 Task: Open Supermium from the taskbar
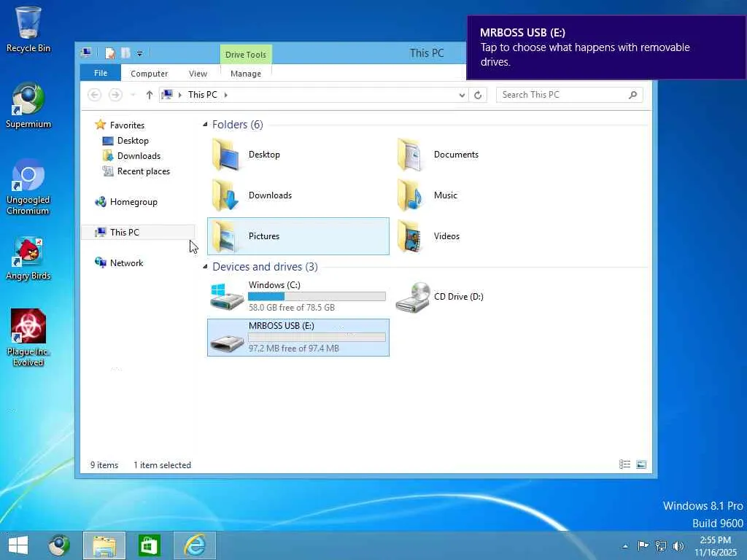click(59, 545)
